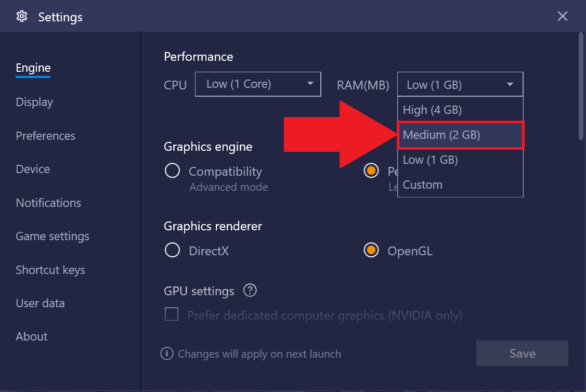Image resolution: width=586 pixels, height=392 pixels.
Task: Open the Display settings tab
Action: point(34,102)
